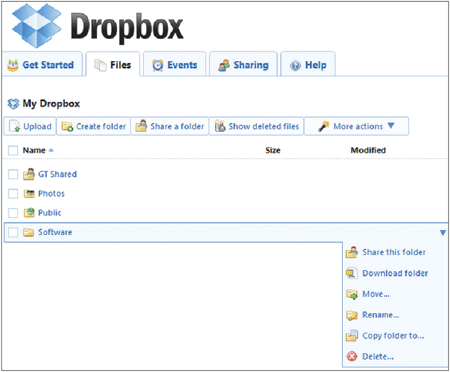Click the red Delete icon
This screenshot has width=450, height=372.
(x=352, y=356)
